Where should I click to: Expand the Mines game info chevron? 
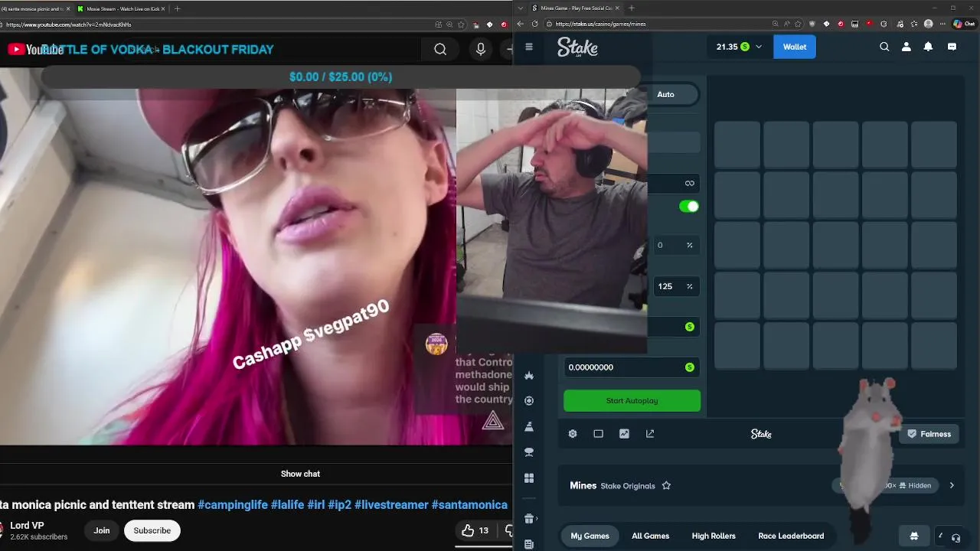tap(952, 485)
